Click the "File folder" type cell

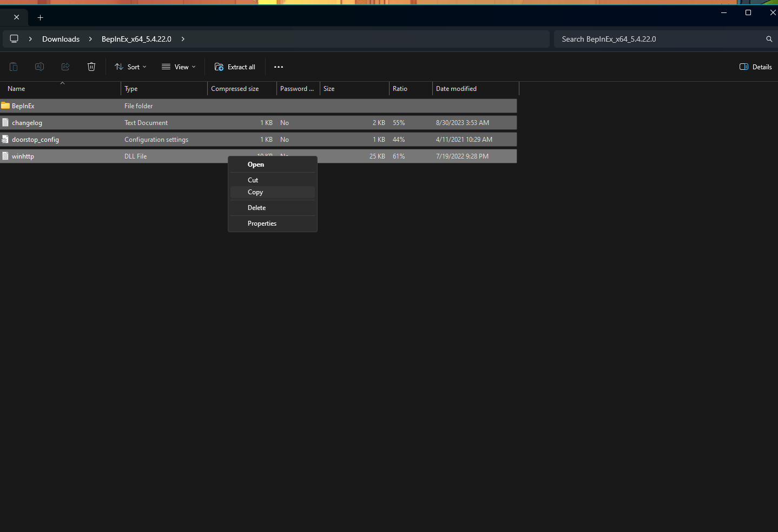coord(139,106)
